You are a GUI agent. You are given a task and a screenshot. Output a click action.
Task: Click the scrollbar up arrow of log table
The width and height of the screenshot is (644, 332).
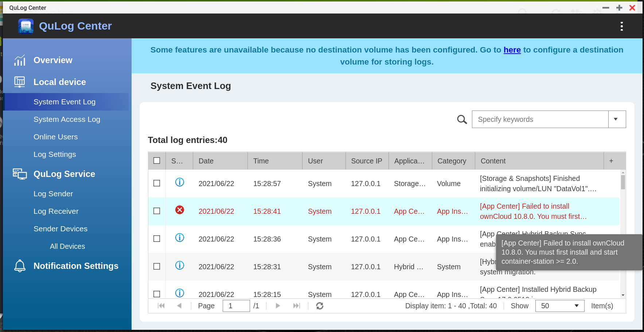point(623,172)
